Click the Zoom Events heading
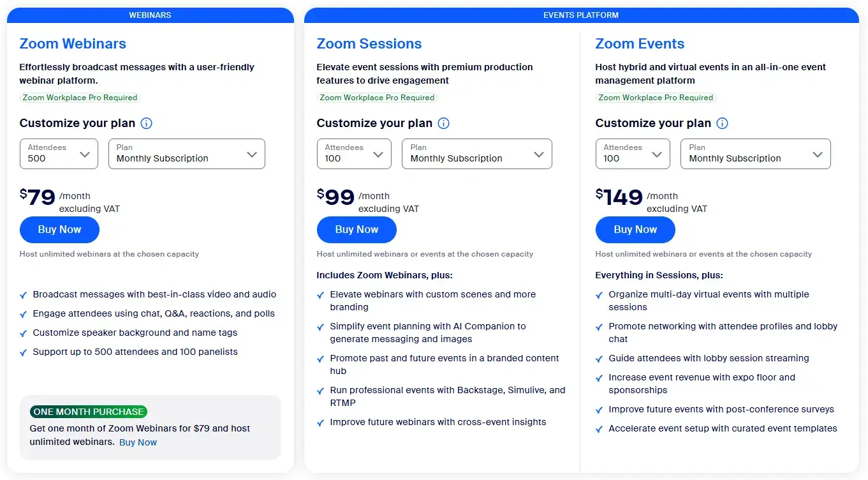 pyautogui.click(x=640, y=43)
